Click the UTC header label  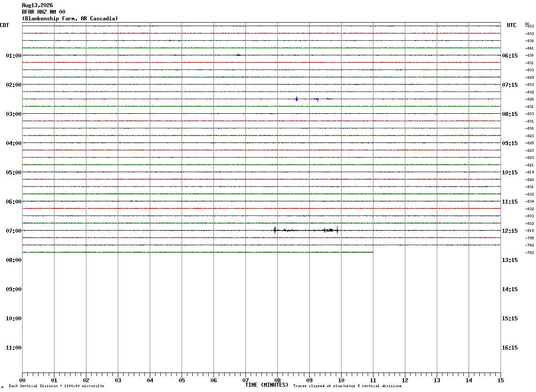click(512, 25)
